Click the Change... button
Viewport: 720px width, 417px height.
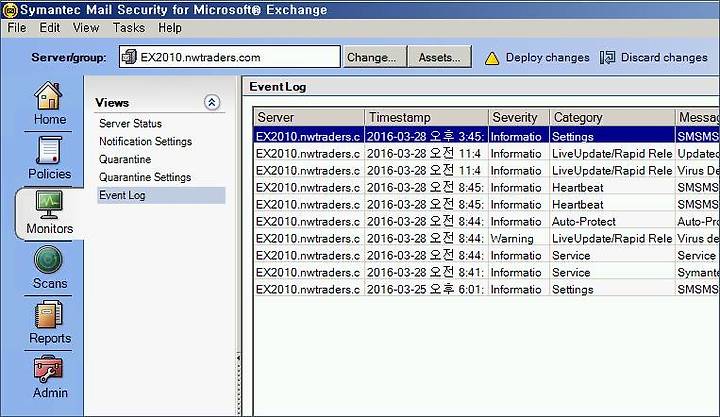pyautogui.click(x=375, y=57)
